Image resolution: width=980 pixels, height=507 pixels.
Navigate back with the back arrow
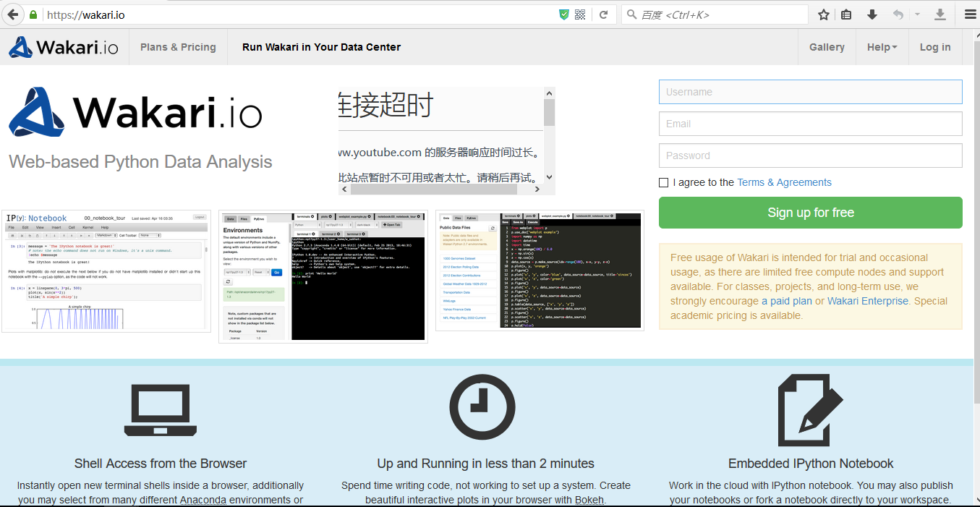11,14
